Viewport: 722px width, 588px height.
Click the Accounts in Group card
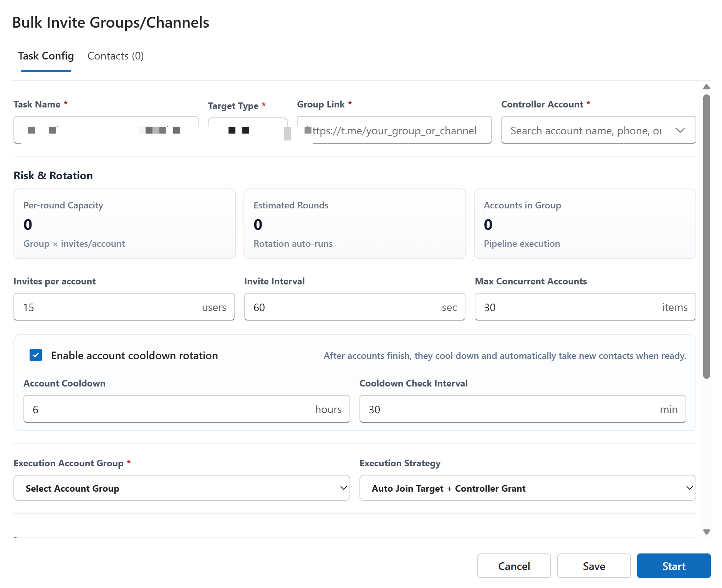pos(585,224)
